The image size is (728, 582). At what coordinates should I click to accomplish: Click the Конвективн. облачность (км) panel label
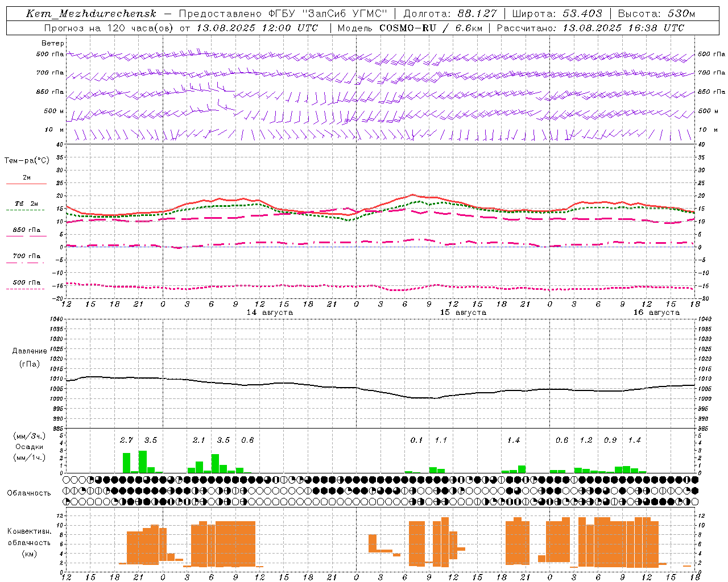29,542
